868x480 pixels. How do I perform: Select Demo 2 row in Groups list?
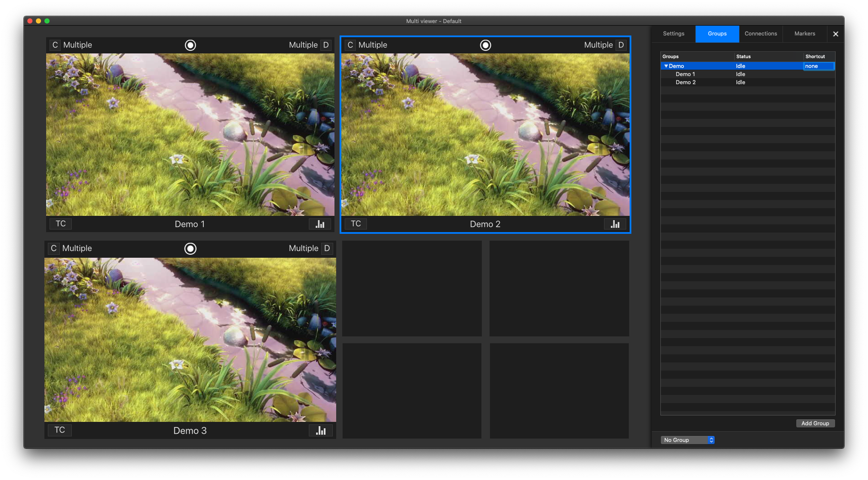pyautogui.click(x=748, y=82)
